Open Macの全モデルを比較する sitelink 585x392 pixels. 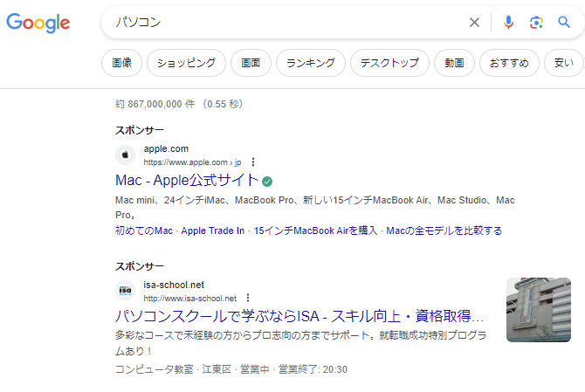[x=444, y=230]
